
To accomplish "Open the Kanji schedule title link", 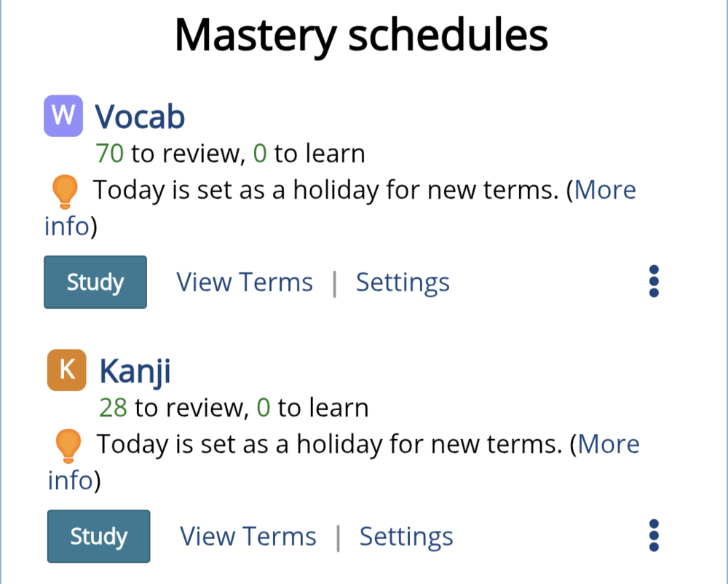I will click(x=135, y=371).
